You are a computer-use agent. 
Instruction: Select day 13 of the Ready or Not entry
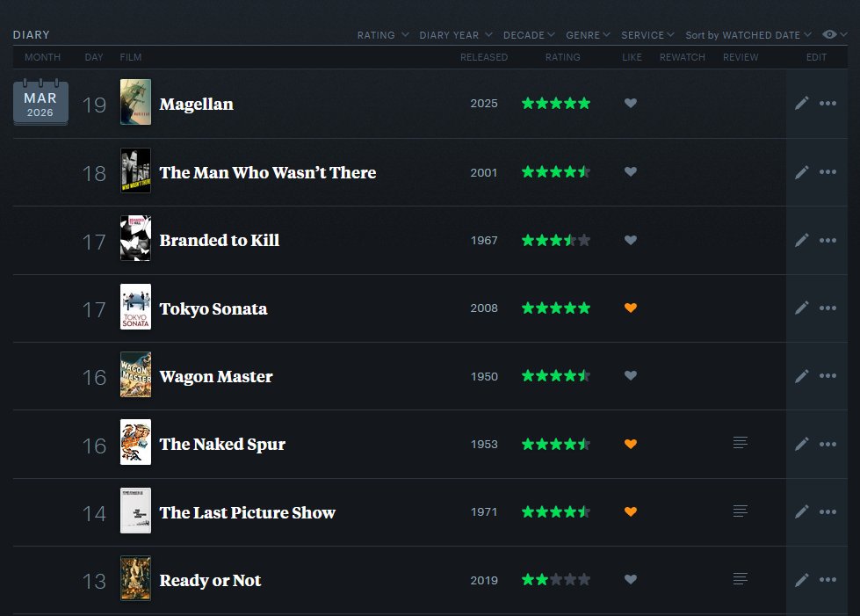94,582
